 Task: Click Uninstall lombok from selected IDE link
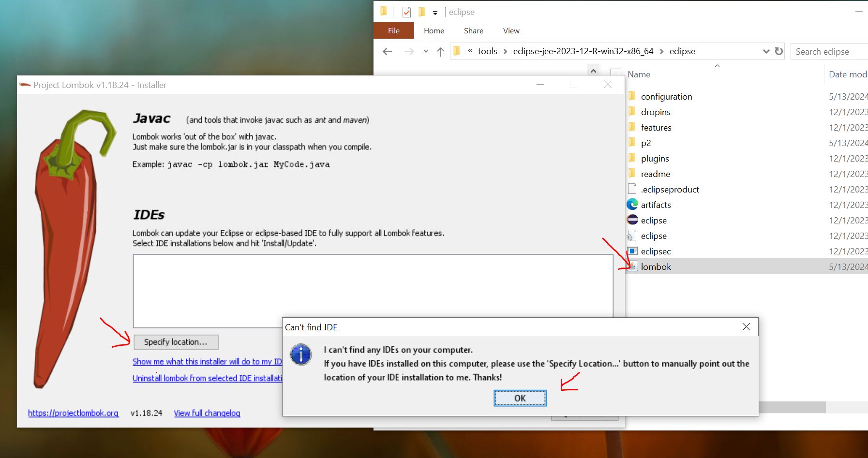207,378
